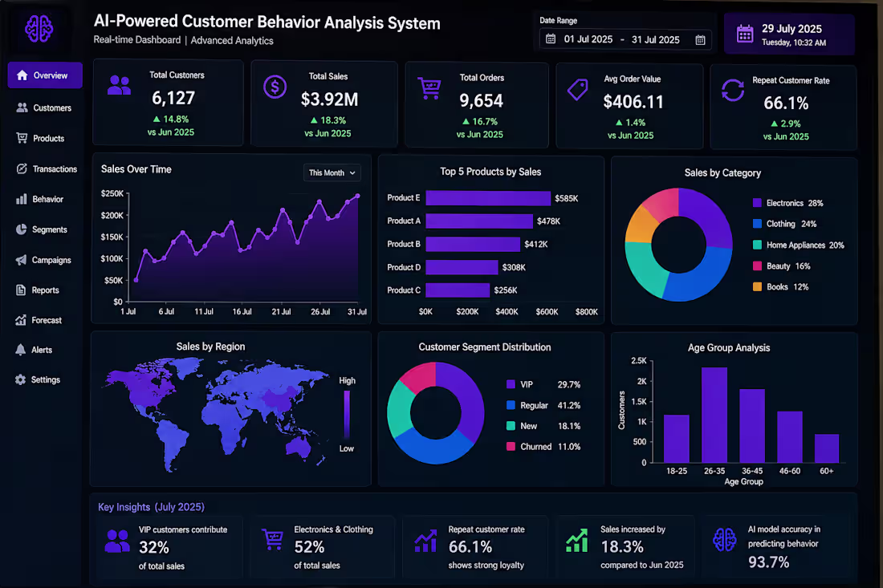This screenshot has width=883, height=588.
Task: Select the Segments menu item
Action: pyautogui.click(x=45, y=229)
